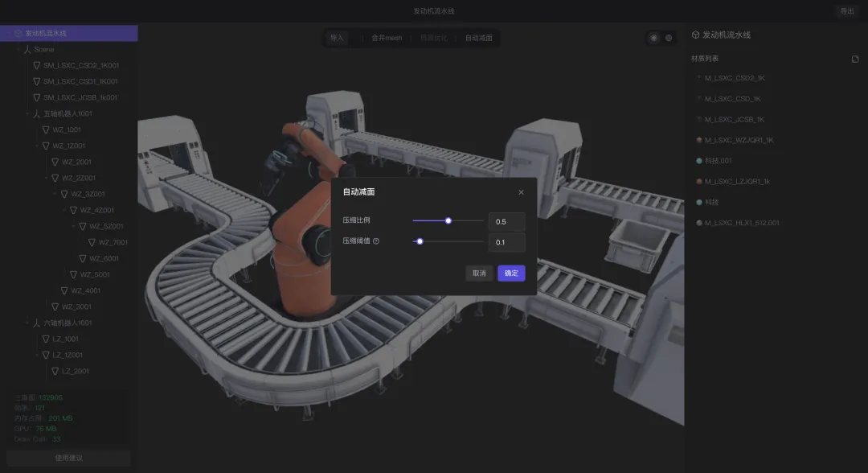Click the mesh icon of WZ_2001
Viewport: 868px width, 473px height.
coord(55,162)
